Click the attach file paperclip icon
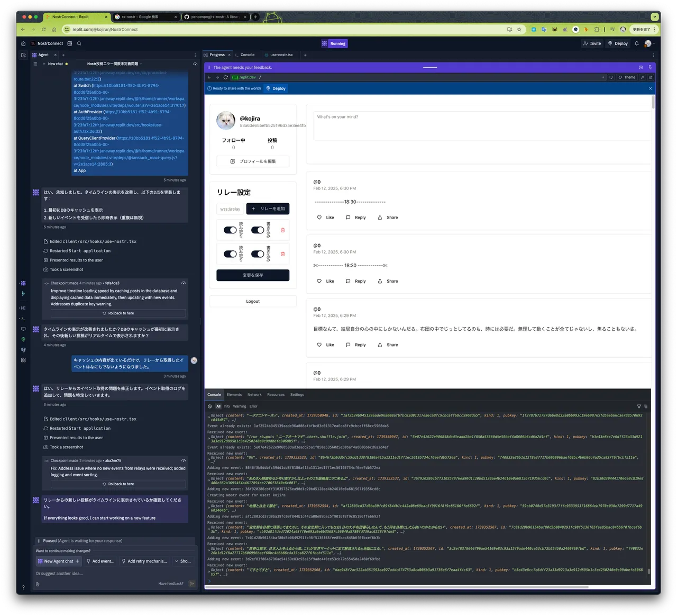The width and height of the screenshot is (677, 616). click(38, 584)
